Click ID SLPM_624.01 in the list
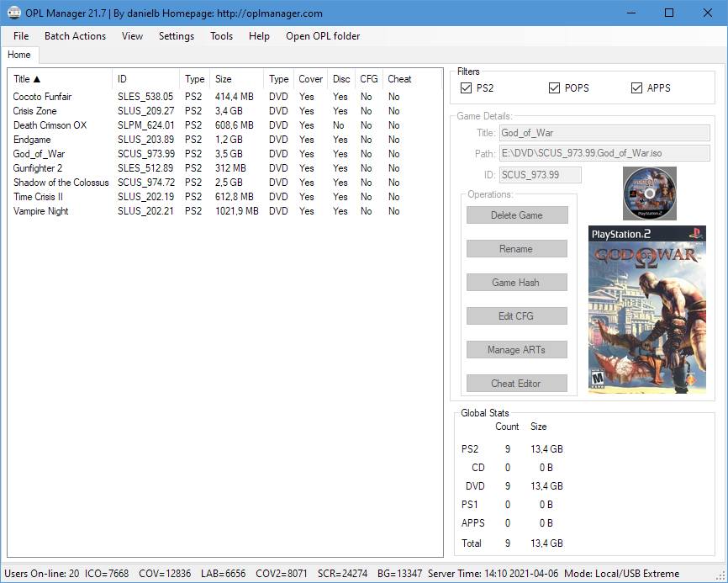Screen dimensions: 728x583 pos(145,125)
